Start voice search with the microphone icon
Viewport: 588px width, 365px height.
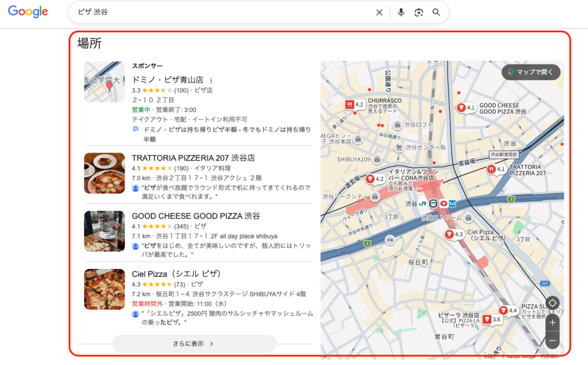(x=400, y=12)
